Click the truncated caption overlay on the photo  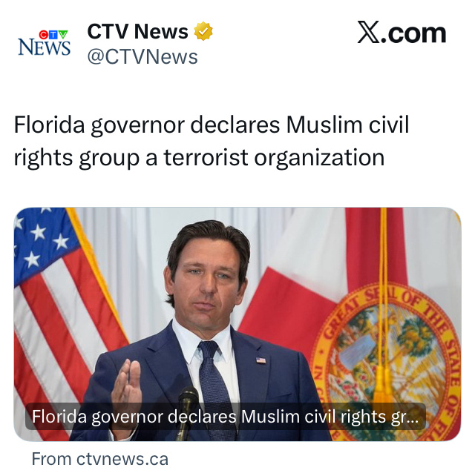[225, 417]
